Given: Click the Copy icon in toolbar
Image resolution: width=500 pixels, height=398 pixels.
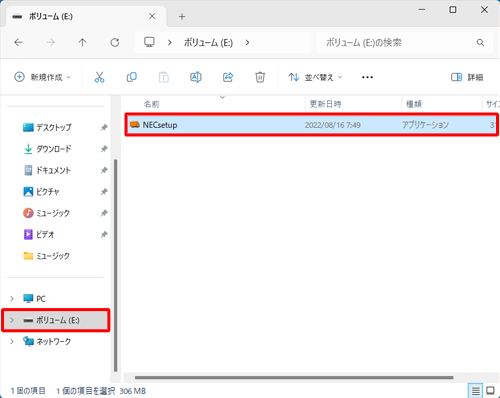Looking at the screenshot, I should coord(132,77).
